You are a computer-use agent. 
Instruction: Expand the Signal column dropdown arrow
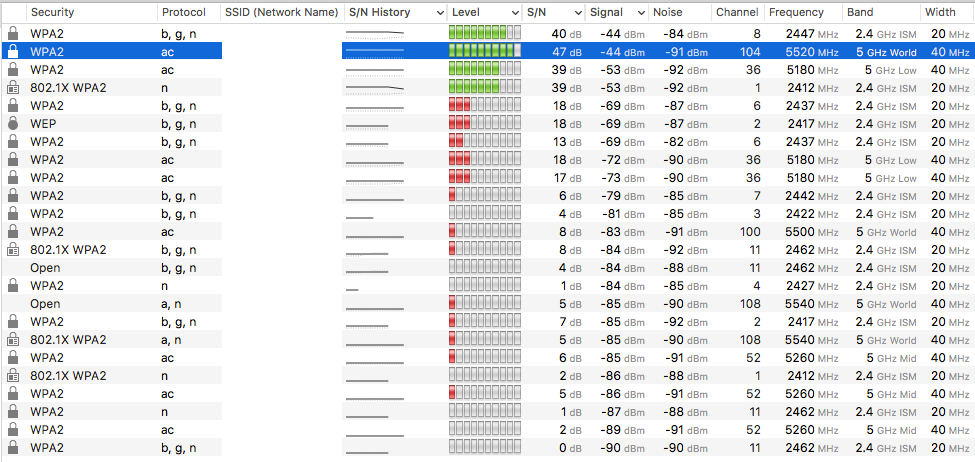click(639, 13)
